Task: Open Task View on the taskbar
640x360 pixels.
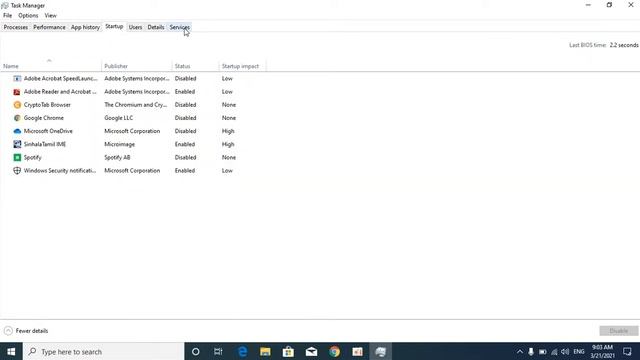Action: pos(218,351)
